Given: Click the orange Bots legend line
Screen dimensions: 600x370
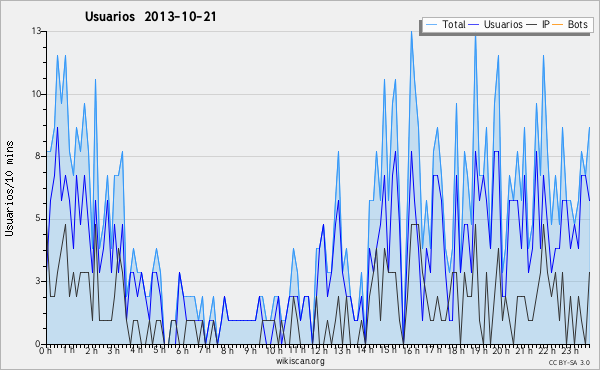Looking at the screenshot, I should pyautogui.click(x=558, y=25).
